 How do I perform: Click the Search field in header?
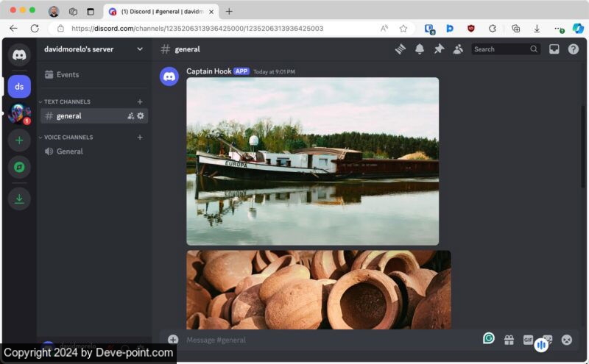tap(500, 49)
